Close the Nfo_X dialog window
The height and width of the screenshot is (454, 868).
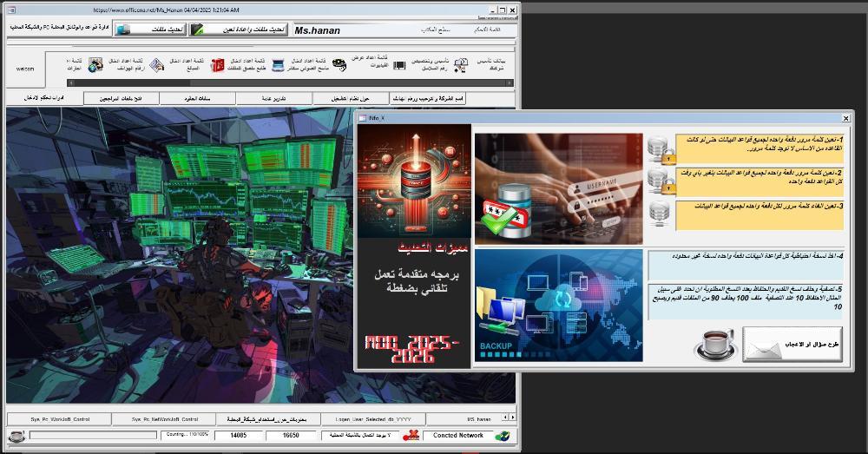[x=845, y=118]
